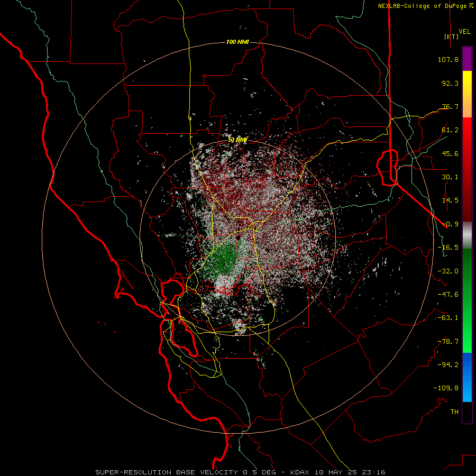Click the Super-Resolution Base Velocity caption

pos(241,472)
